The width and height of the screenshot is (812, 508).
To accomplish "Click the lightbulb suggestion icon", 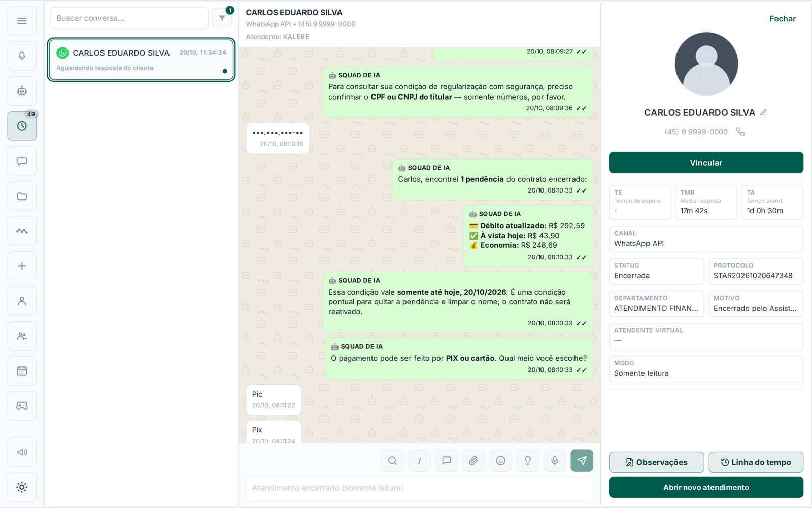I will pos(528,461).
